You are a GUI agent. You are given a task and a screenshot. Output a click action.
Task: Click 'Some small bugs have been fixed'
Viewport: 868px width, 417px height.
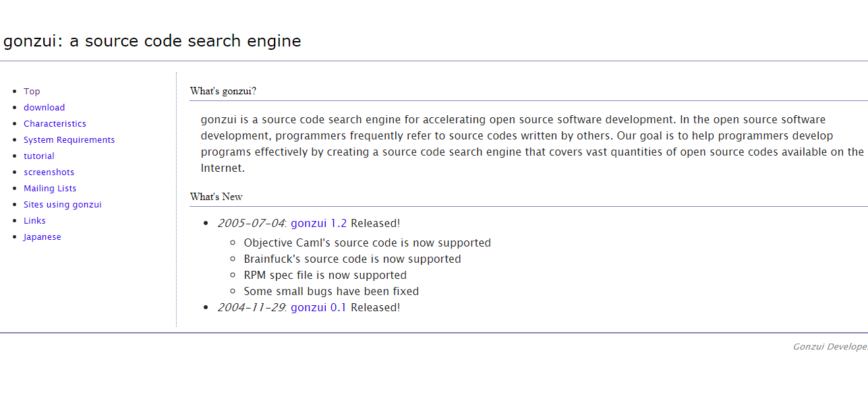coord(331,292)
